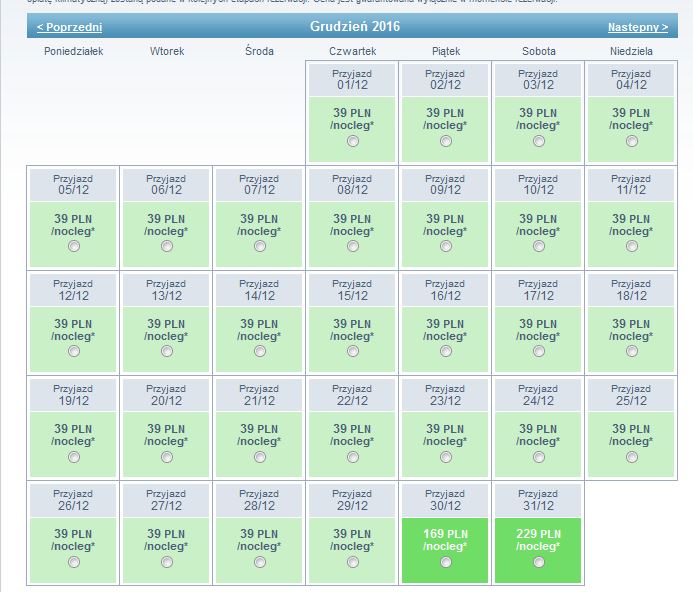Select arrival radio button for 27/12
The height and width of the screenshot is (592, 693).
pos(167,562)
